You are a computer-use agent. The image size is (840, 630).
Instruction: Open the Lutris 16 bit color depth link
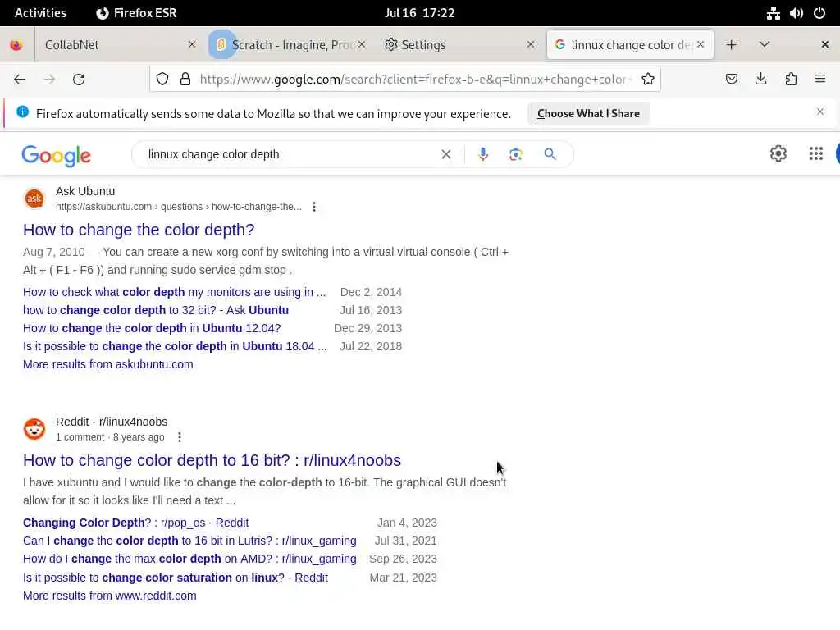tap(189, 541)
